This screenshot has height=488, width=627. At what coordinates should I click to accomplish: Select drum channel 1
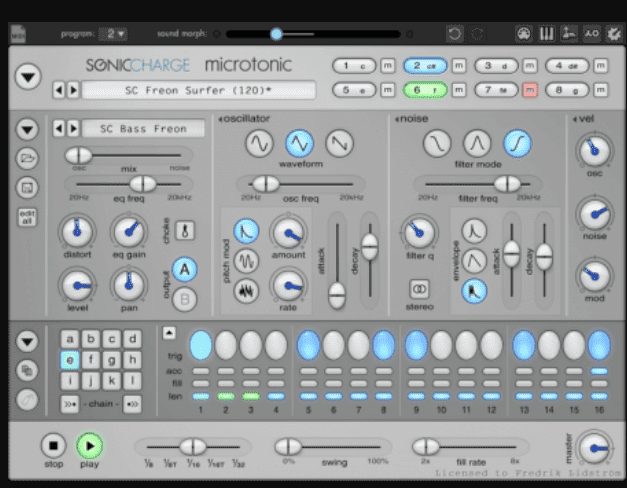tap(354, 66)
